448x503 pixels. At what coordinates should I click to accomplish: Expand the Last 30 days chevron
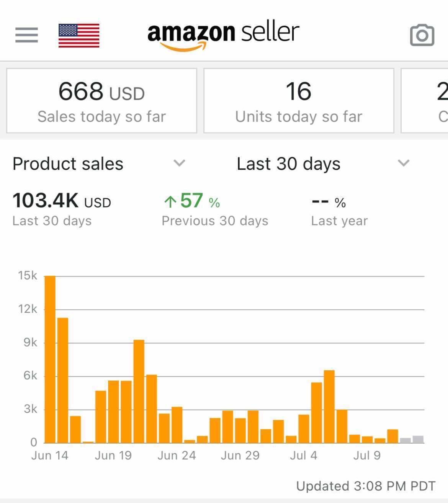pos(404,163)
